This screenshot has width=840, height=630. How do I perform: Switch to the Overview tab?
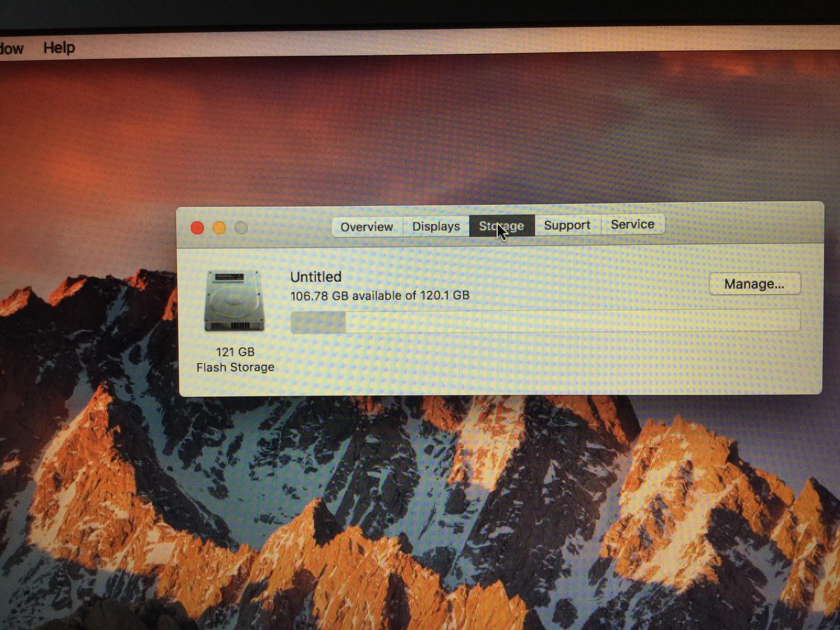[x=366, y=226]
